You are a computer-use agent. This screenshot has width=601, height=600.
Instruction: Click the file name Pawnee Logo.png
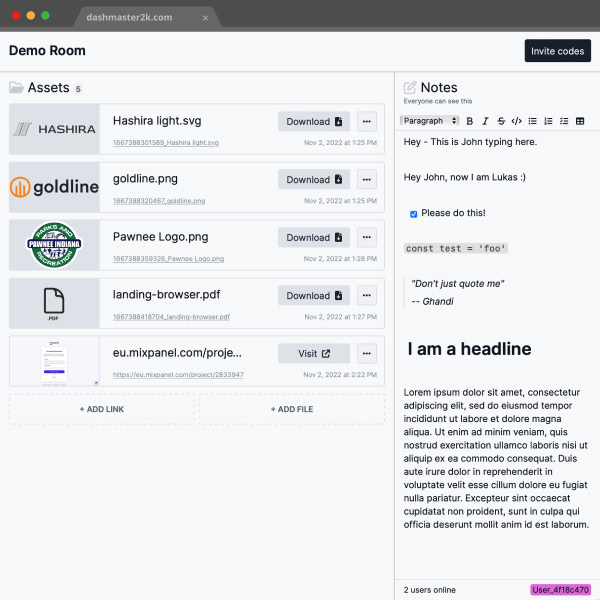(x=161, y=237)
